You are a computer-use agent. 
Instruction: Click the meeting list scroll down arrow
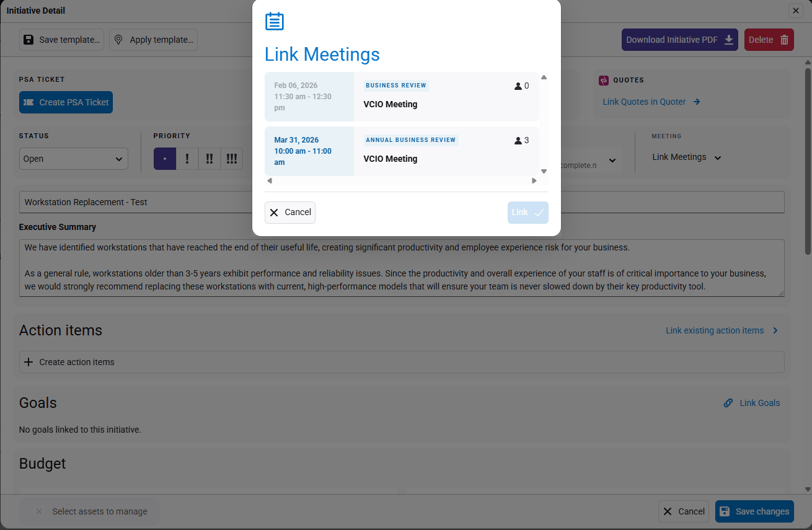pos(544,171)
